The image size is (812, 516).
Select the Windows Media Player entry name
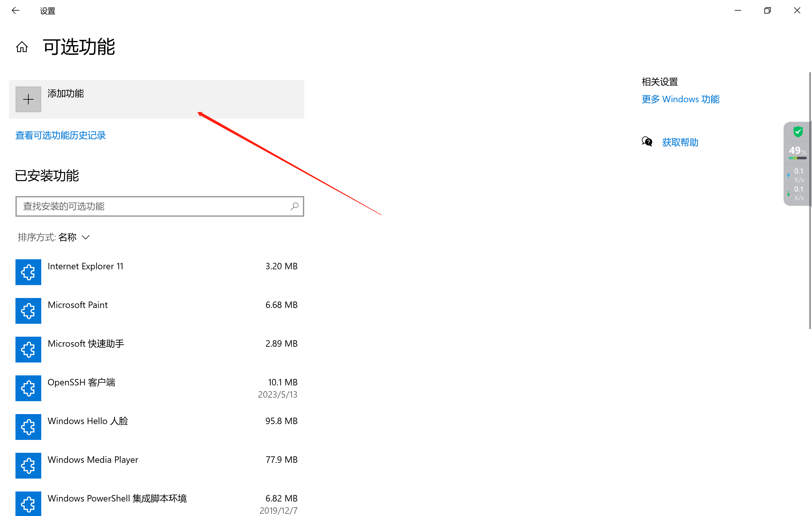click(x=93, y=460)
